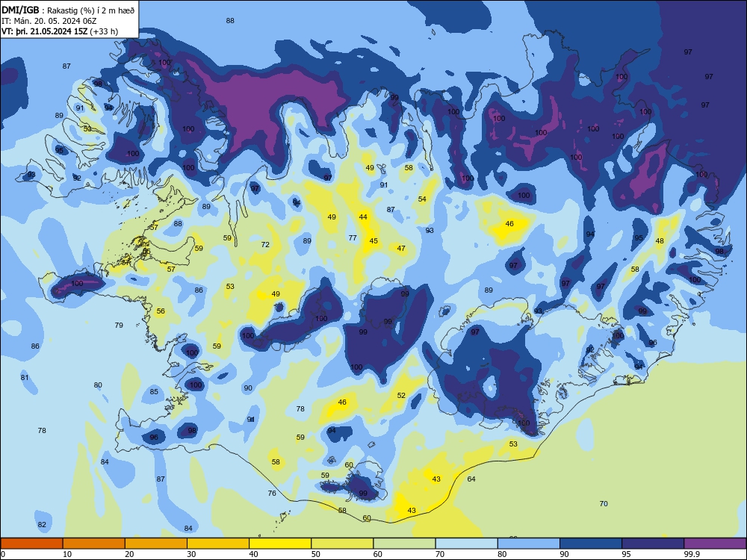This screenshot has height=560, width=747.
Task: Click the orange 10–20 legend swatch
Action: 94,544
